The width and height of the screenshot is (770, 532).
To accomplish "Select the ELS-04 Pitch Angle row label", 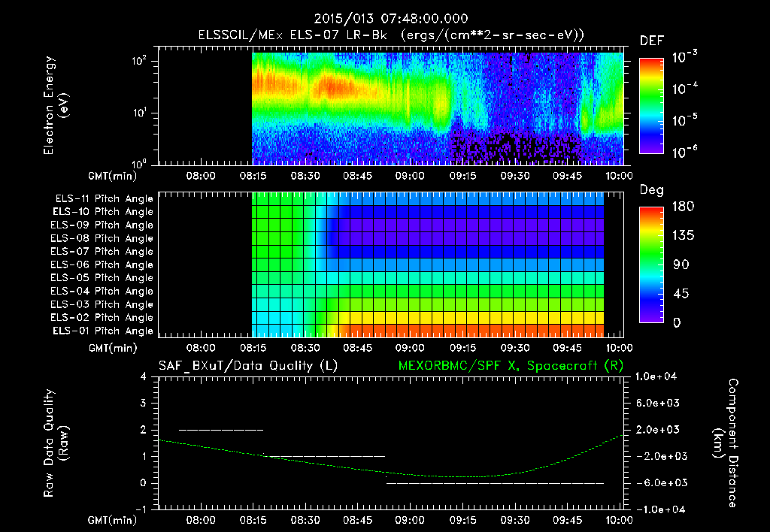I will point(102,291).
